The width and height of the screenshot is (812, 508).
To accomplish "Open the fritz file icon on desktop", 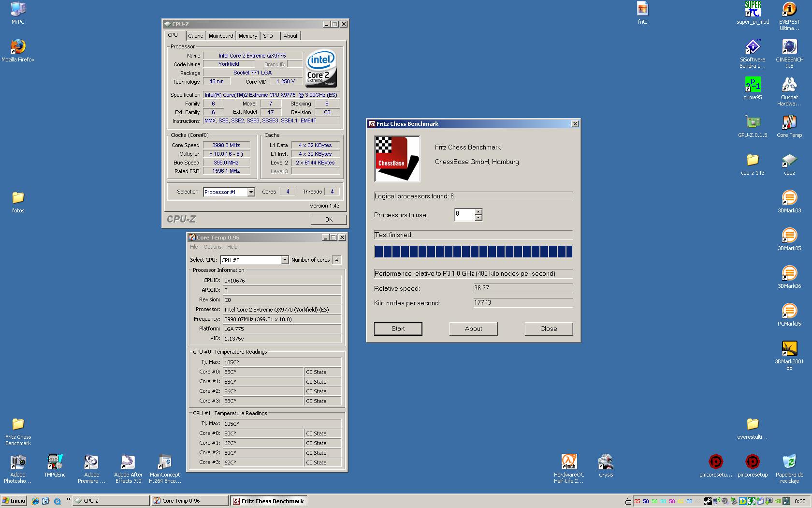I will click(x=642, y=13).
